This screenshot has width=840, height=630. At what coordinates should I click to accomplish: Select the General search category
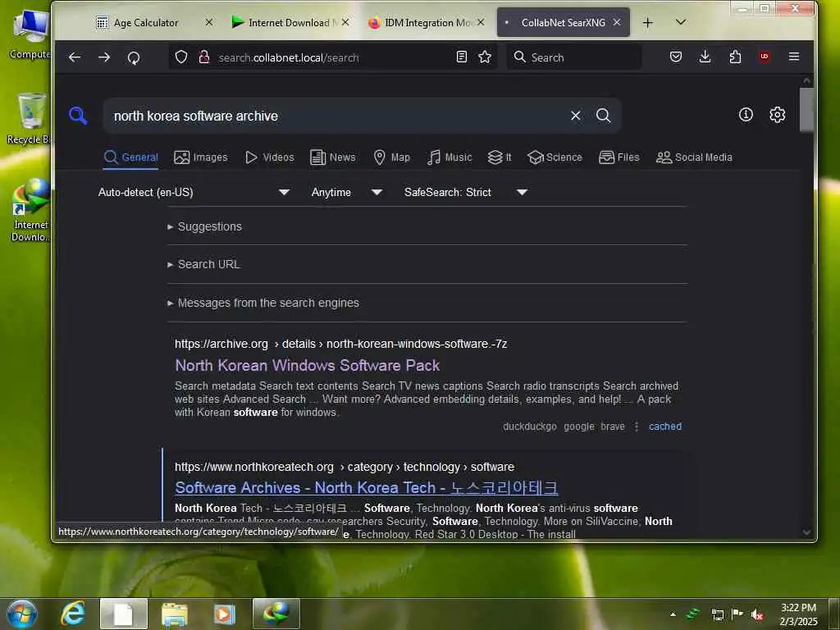tap(130, 157)
